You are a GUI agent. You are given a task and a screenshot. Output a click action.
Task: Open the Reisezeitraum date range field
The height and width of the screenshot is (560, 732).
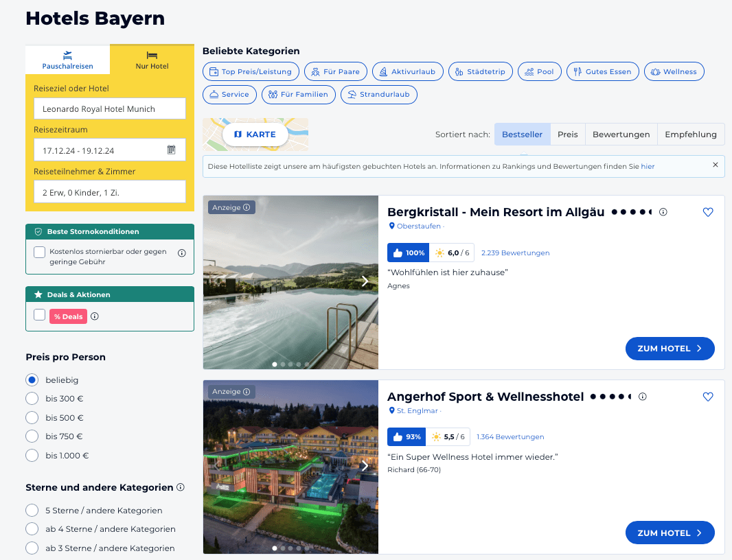click(x=110, y=150)
